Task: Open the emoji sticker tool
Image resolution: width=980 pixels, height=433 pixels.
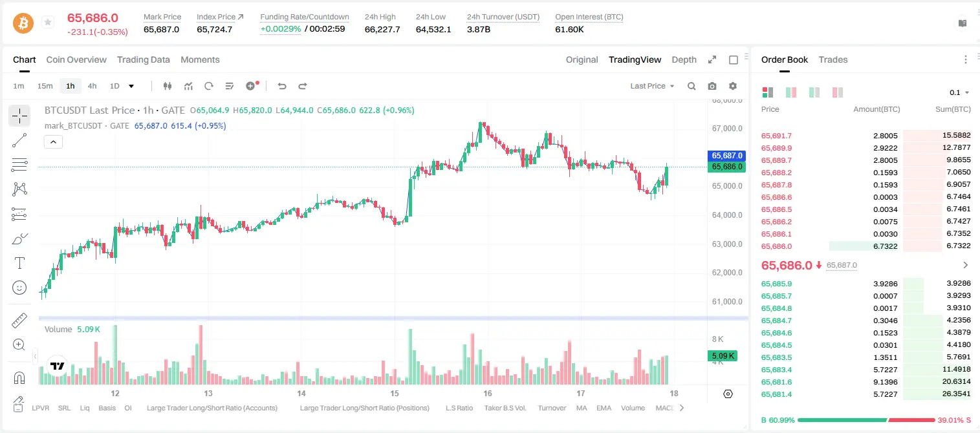Action: pyautogui.click(x=19, y=288)
